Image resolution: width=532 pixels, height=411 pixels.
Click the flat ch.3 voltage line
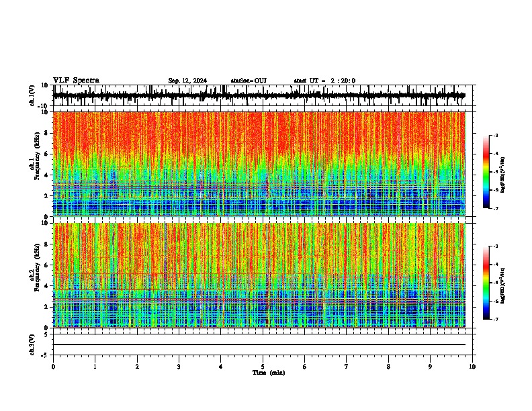(259, 345)
